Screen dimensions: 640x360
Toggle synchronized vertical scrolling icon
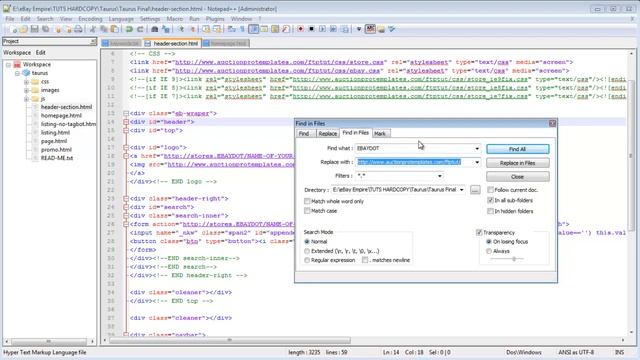(206, 29)
